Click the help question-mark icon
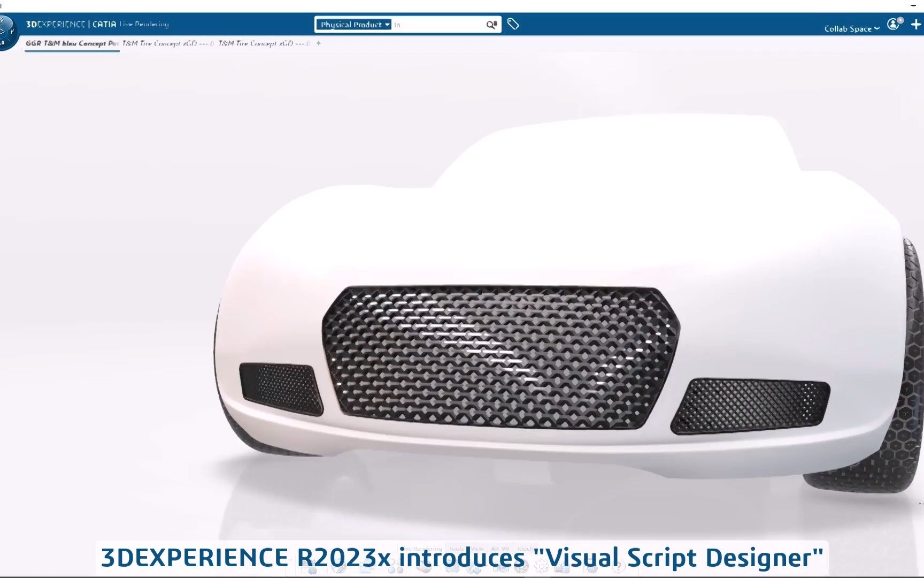The image size is (924, 578). coord(619,566)
